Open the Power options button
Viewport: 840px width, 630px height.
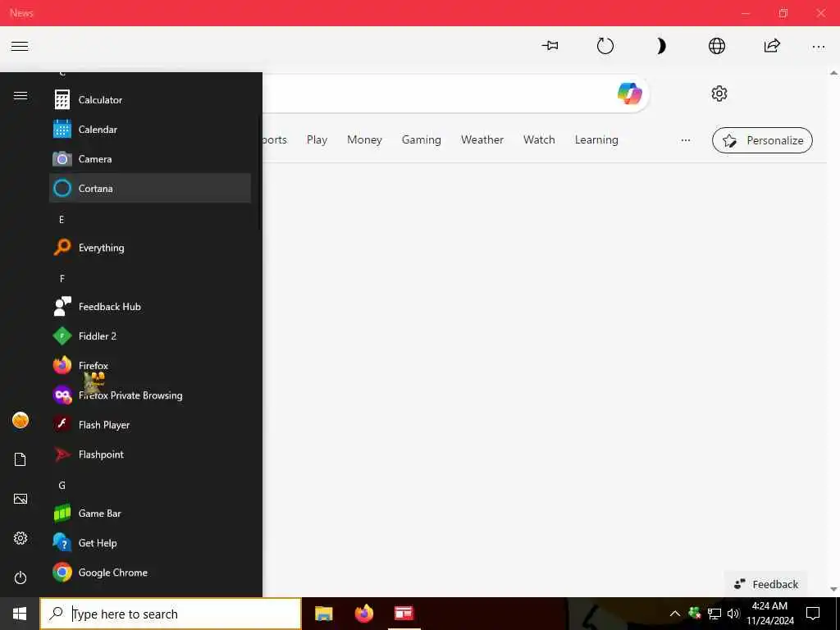point(21,577)
